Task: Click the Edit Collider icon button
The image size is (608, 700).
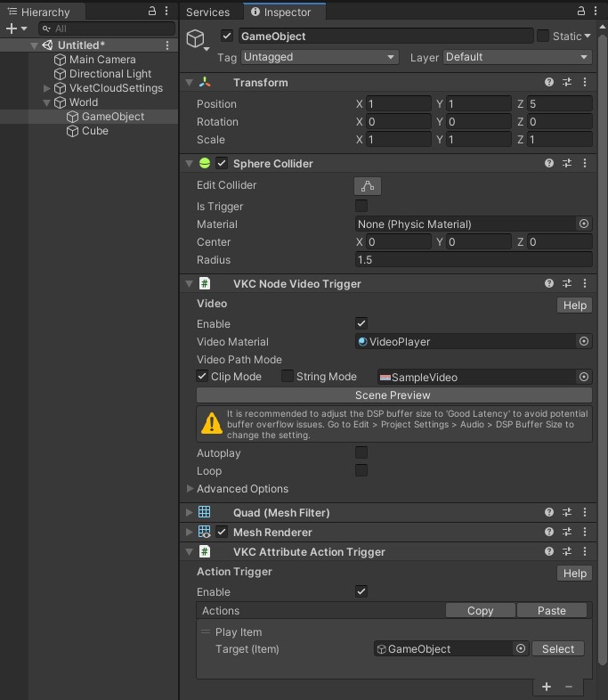Action: click(367, 186)
